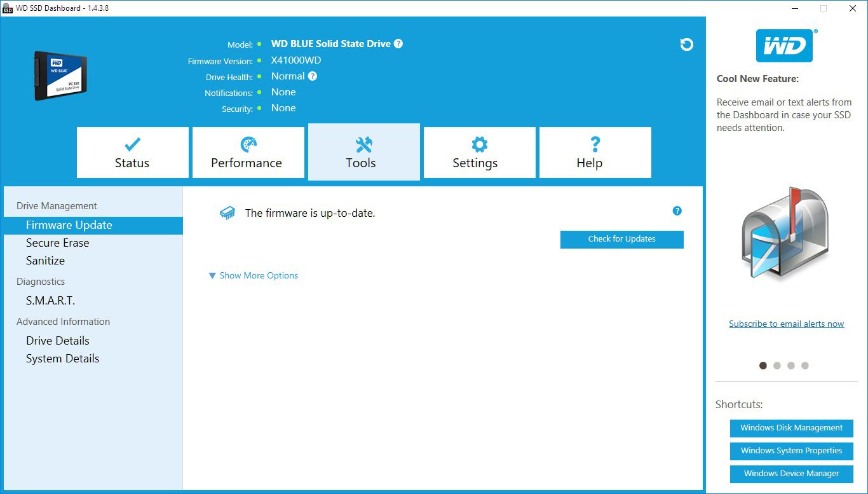This screenshot has height=494, width=868.
Task: Go to the Help tab
Action: click(x=595, y=153)
